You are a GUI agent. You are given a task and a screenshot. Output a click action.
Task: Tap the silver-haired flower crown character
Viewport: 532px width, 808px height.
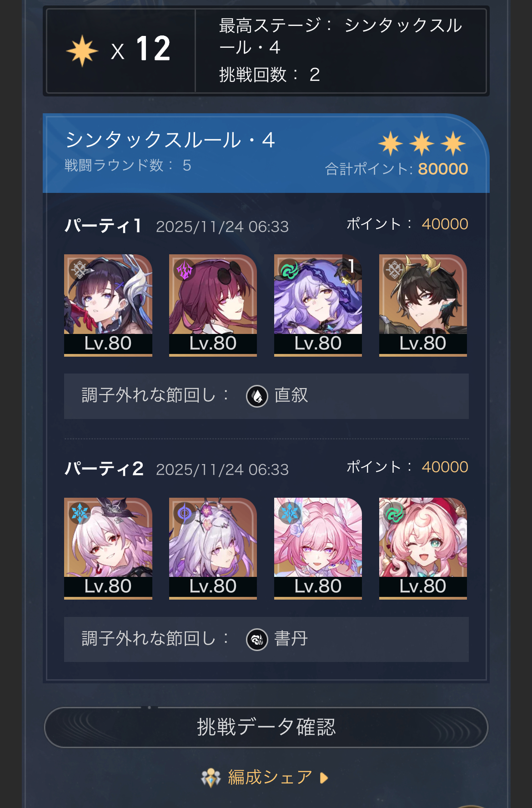213,548
